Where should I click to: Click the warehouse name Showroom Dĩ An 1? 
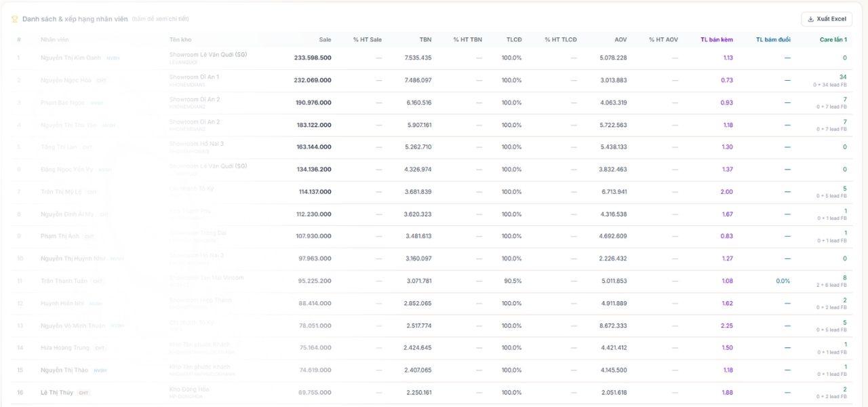coord(194,77)
